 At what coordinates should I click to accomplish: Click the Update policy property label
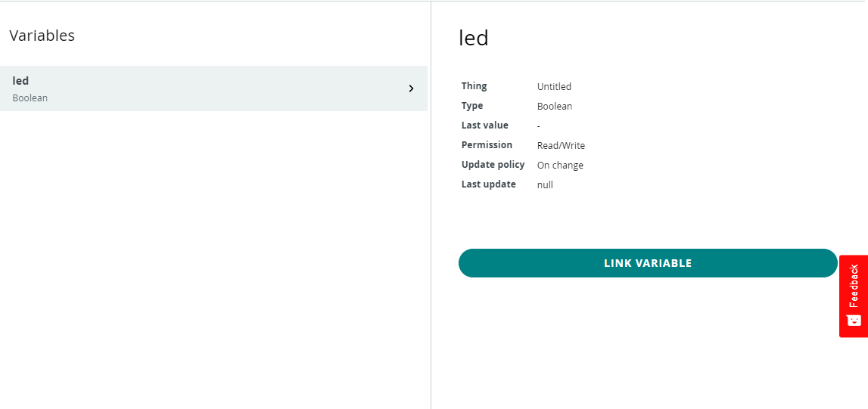(493, 165)
